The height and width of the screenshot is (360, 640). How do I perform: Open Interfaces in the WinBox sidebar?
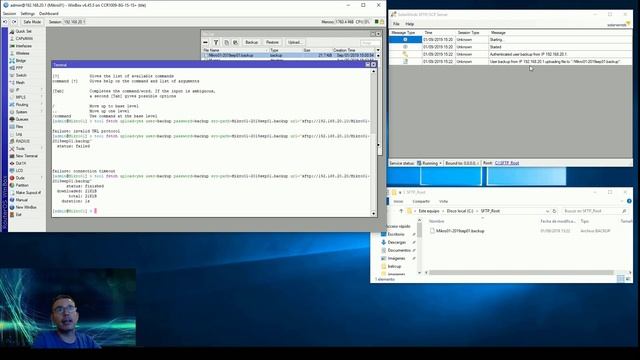coord(23,46)
